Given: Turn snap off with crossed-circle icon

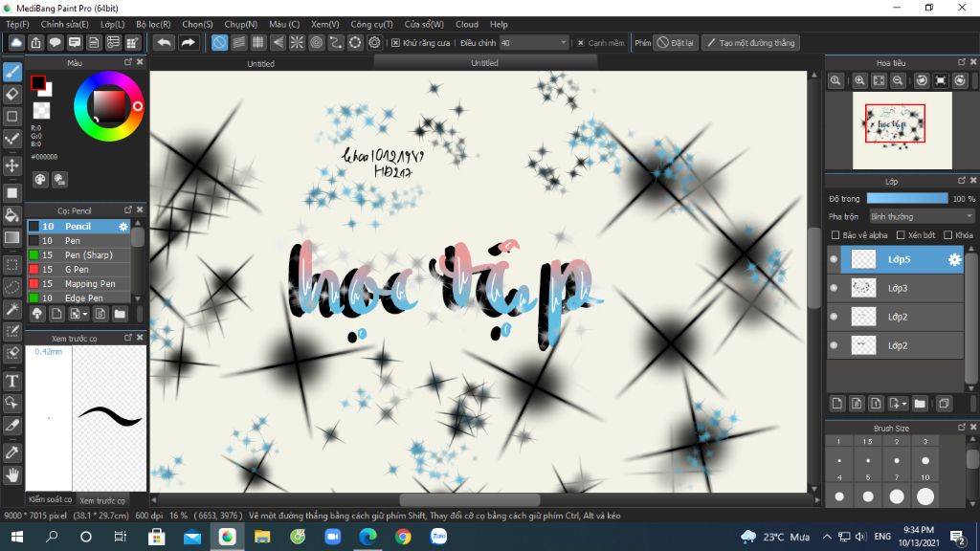Looking at the screenshot, I should 219,42.
